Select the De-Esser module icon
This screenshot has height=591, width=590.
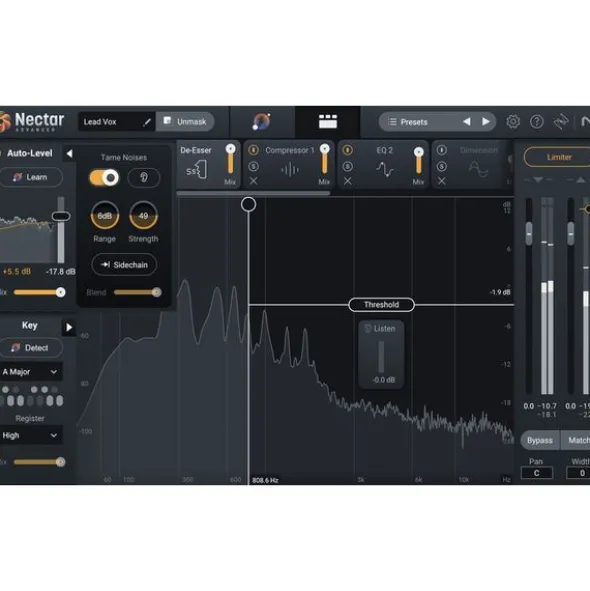click(x=197, y=170)
